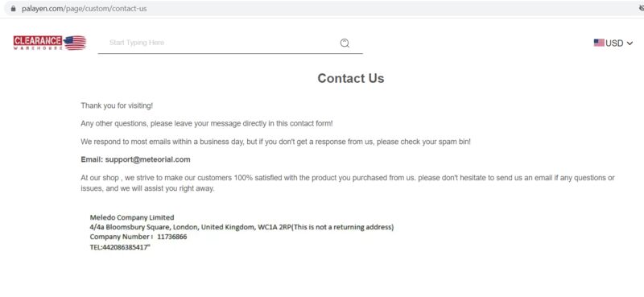Click the magnifier search icon
This screenshot has width=644, height=297.
click(345, 43)
